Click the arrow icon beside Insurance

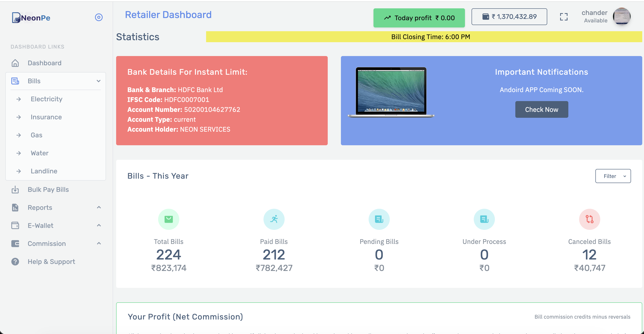click(19, 117)
